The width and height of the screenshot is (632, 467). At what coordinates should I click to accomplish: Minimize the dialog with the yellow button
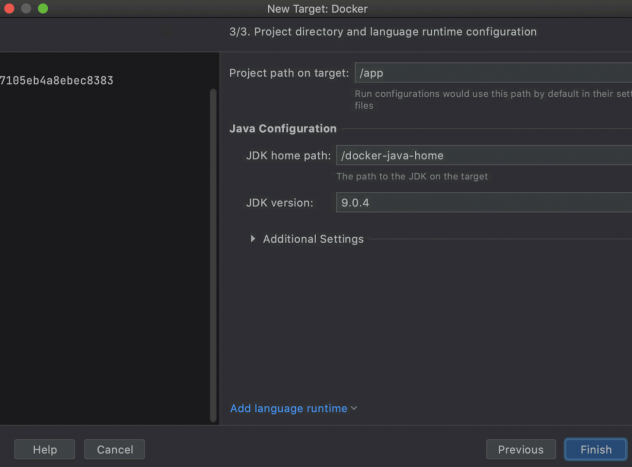pos(25,8)
